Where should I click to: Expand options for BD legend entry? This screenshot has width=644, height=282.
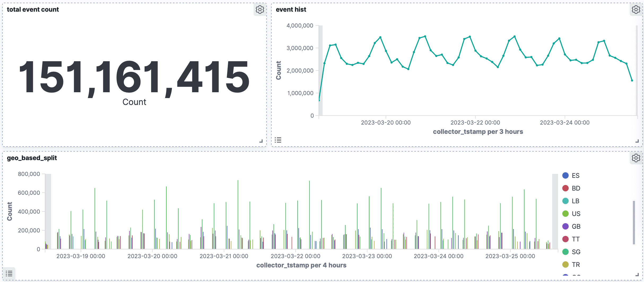(576, 188)
